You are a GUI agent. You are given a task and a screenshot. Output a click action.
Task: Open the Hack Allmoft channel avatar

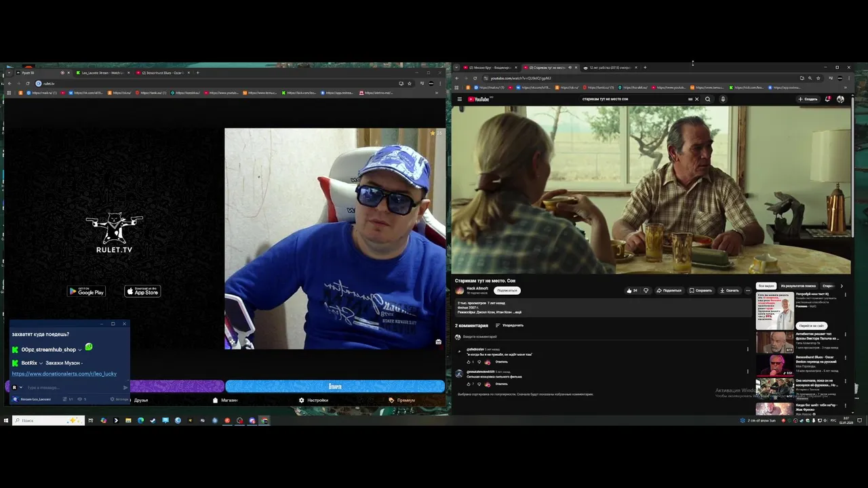tap(460, 290)
